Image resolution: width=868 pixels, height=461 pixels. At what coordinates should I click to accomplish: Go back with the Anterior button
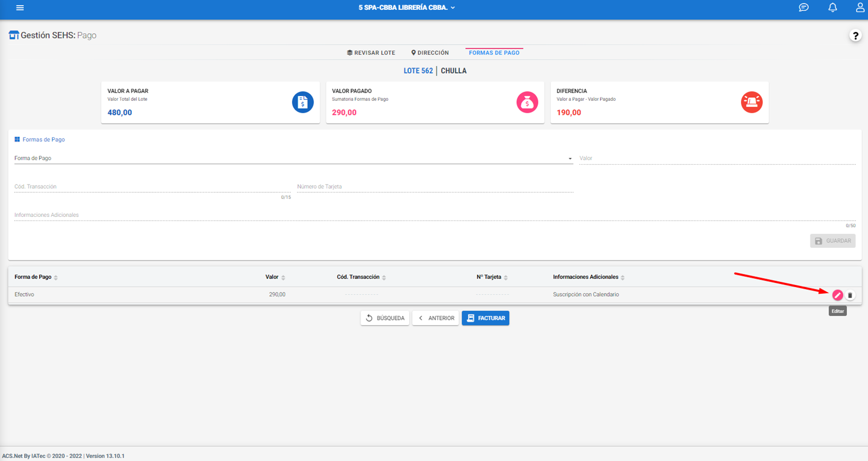pos(435,318)
